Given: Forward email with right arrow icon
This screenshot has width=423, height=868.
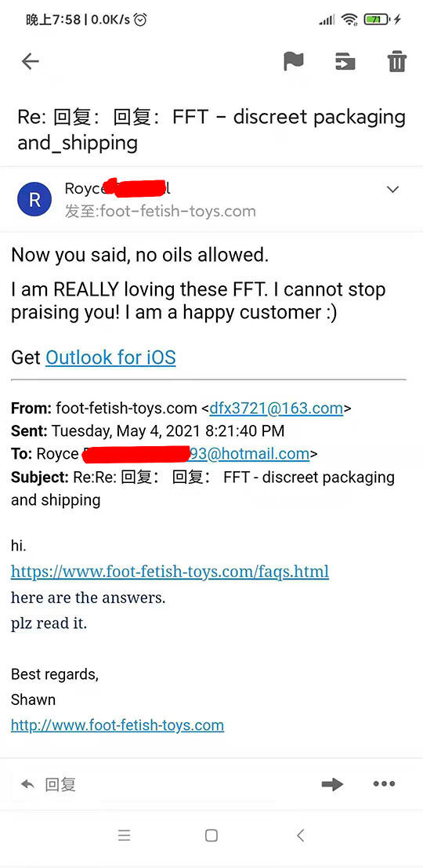Looking at the screenshot, I should 332,784.
